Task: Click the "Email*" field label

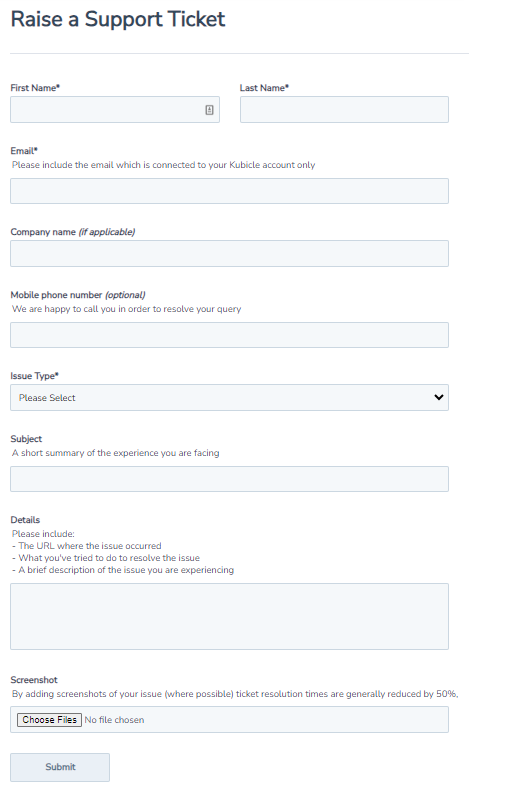Action: coord(24,150)
